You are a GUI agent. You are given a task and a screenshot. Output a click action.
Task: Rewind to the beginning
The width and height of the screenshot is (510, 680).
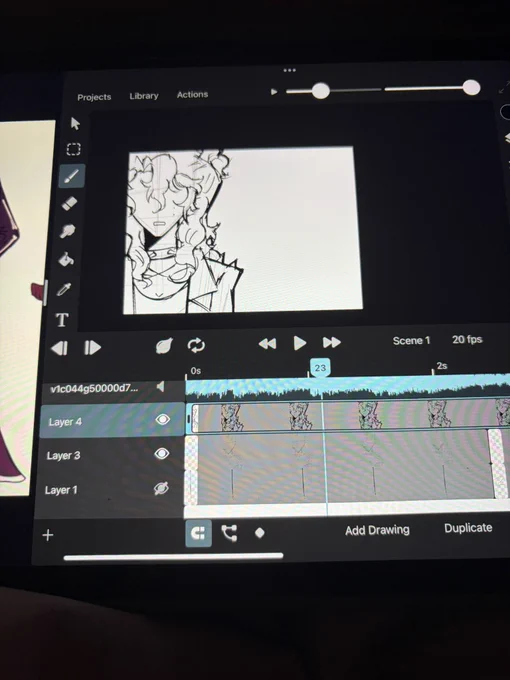point(267,344)
